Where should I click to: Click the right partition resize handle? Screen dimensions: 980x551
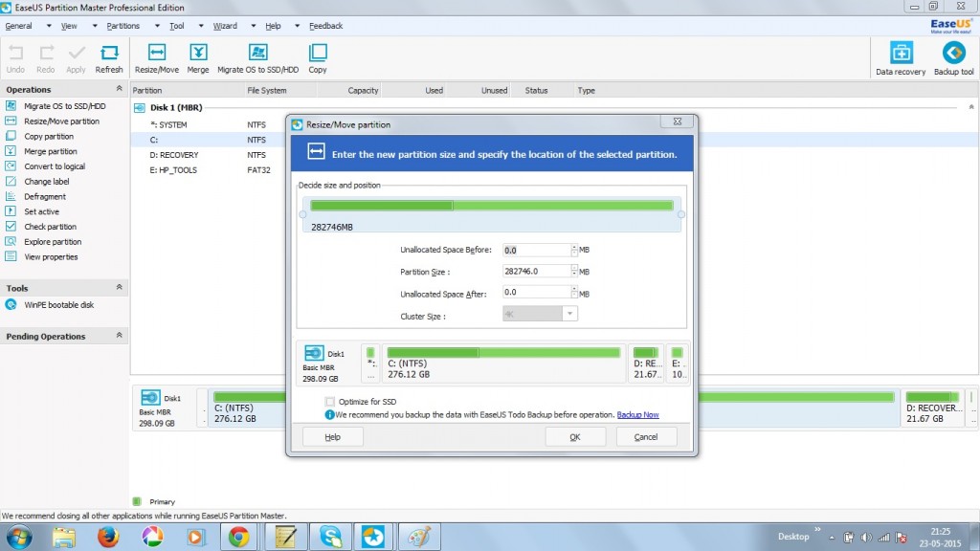(x=681, y=214)
